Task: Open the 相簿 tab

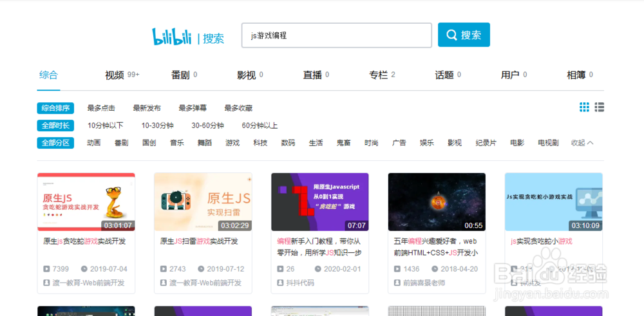Action: [x=580, y=75]
